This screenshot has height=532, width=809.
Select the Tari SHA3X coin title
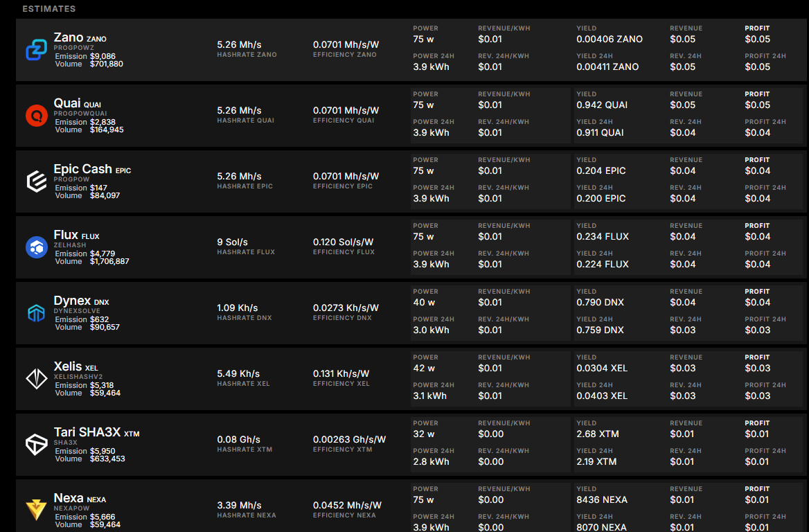coord(87,432)
